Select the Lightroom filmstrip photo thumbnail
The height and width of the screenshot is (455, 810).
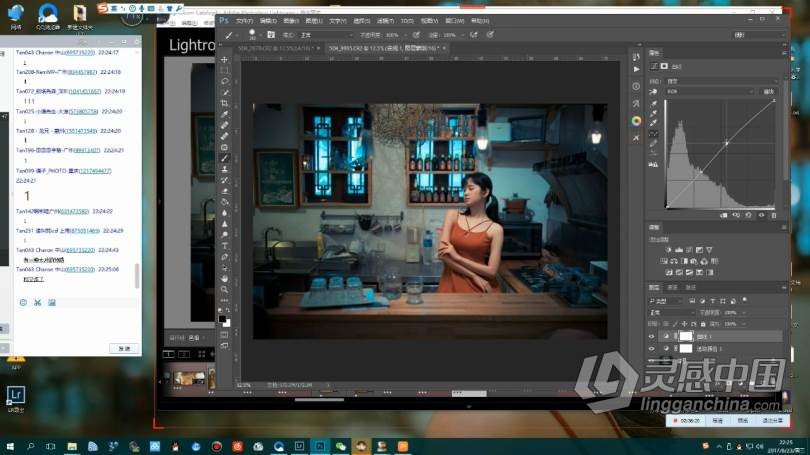click(189, 378)
